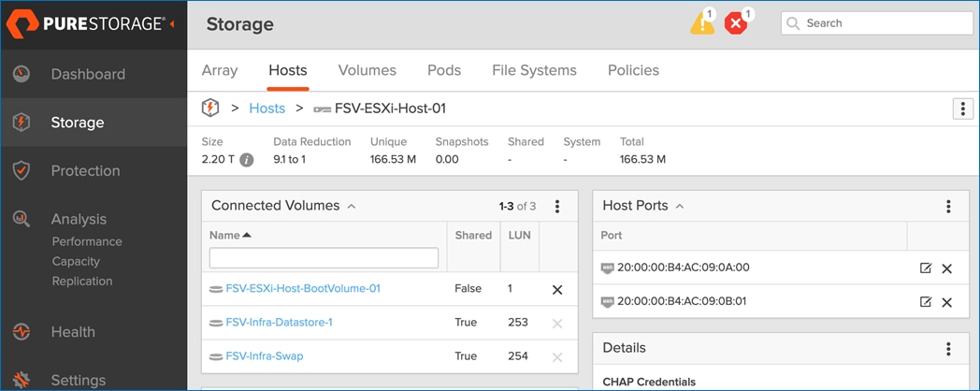Click the Analysis magnifier icon
The width and height of the screenshot is (980, 391).
(x=22, y=219)
